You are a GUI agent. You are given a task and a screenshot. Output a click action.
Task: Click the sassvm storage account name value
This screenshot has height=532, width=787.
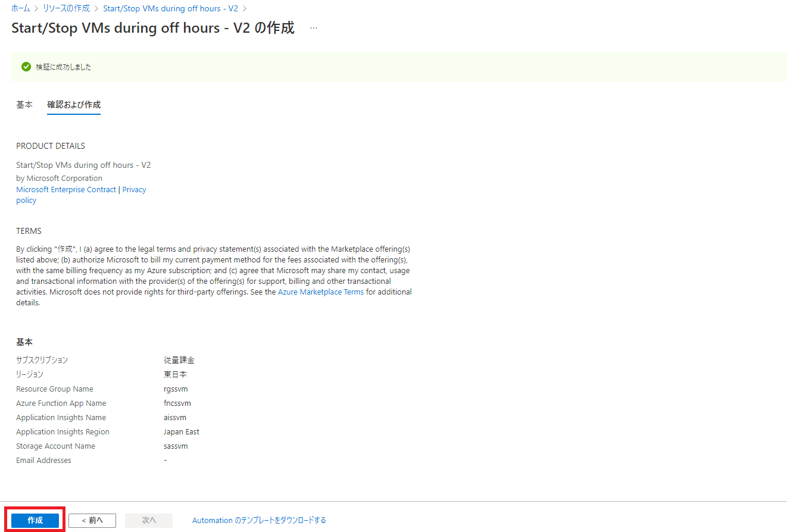point(175,446)
